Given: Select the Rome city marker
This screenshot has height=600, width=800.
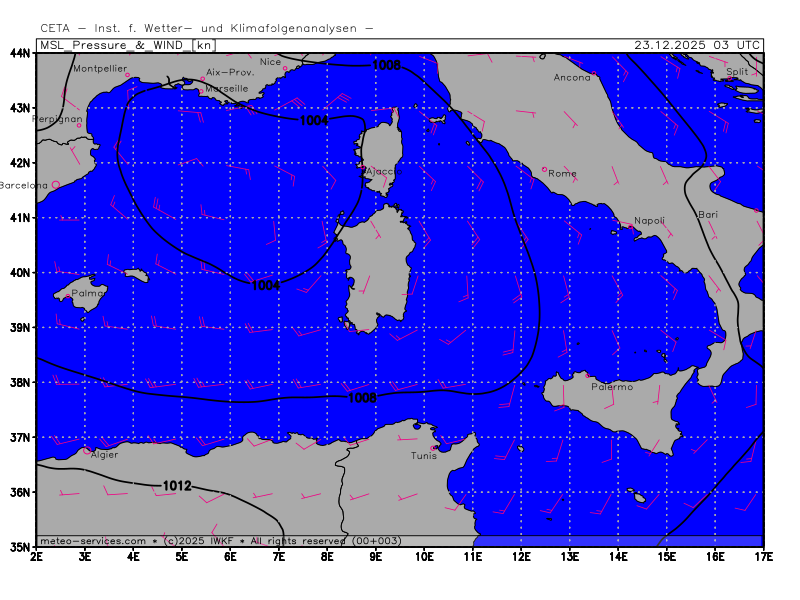Looking at the screenshot, I should pos(544,169).
